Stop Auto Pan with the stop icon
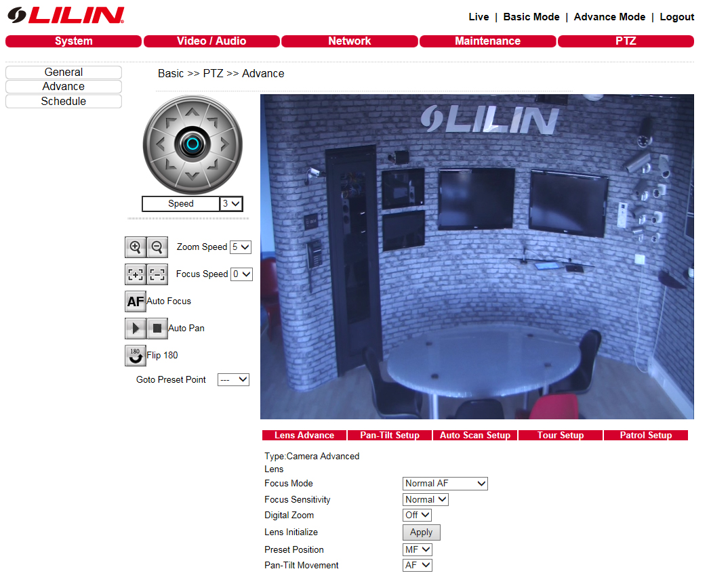This screenshot has width=709, height=588. coord(157,329)
